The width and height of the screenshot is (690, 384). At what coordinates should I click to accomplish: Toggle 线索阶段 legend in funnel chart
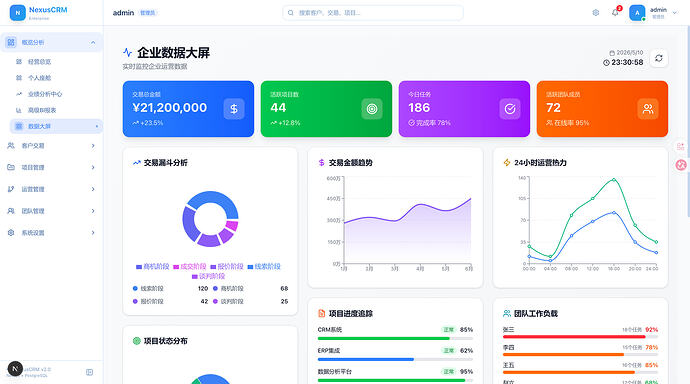click(264, 267)
